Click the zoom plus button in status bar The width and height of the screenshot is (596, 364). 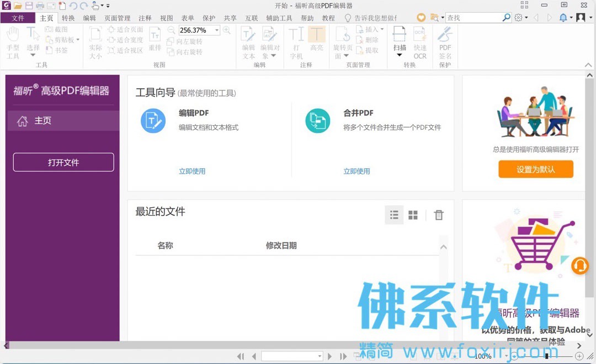[579, 356]
